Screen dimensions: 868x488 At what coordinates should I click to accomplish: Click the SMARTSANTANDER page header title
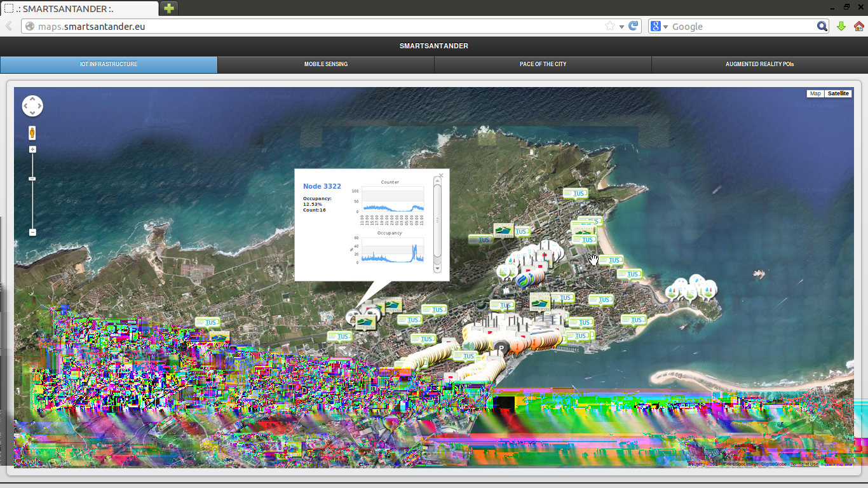pyautogui.click(x=434, y=46)
